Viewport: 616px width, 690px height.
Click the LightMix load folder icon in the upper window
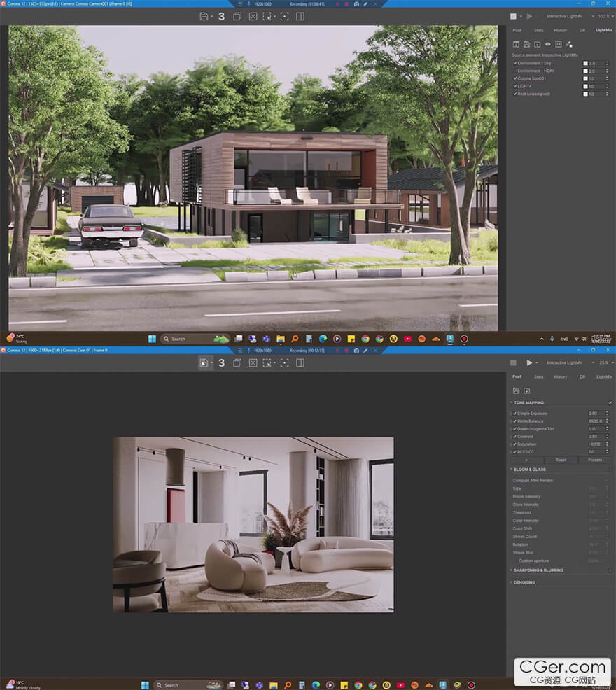[x=537, y=45]
